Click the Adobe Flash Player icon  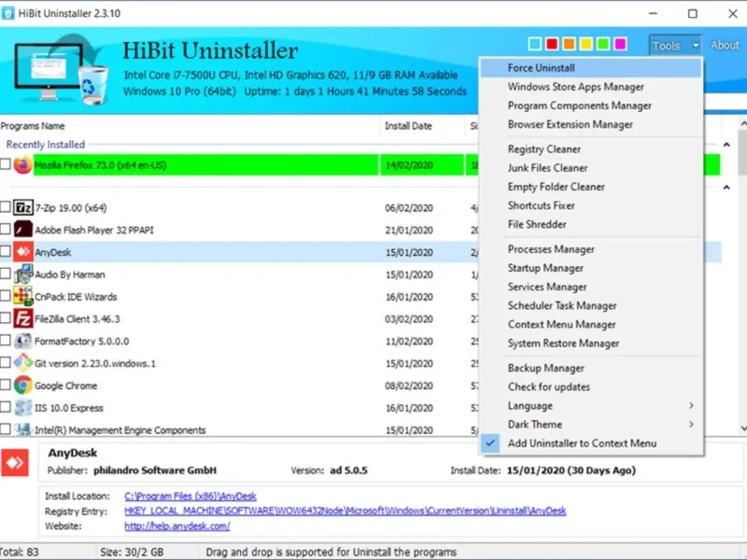click(x=22, y=230)
